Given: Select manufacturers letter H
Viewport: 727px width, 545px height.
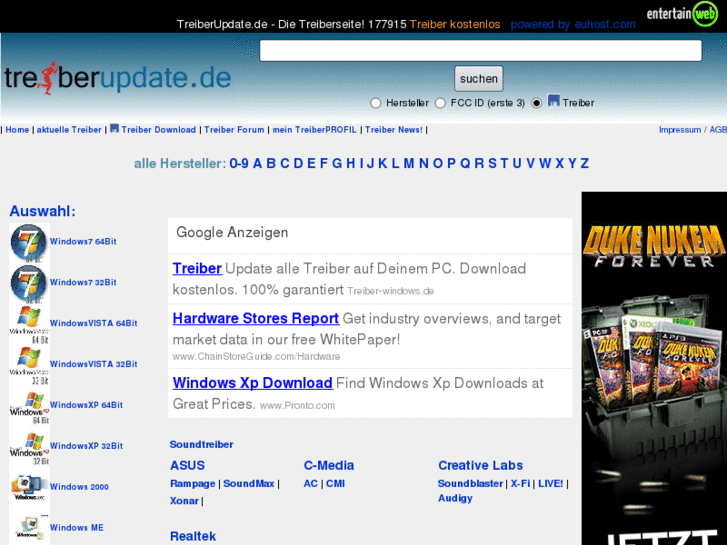Looking at the screenshot, I should (351, 163).
